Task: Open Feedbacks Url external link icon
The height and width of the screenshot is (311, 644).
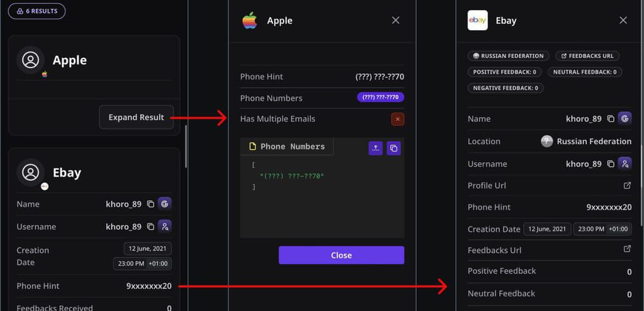Action: click(627, 249)
